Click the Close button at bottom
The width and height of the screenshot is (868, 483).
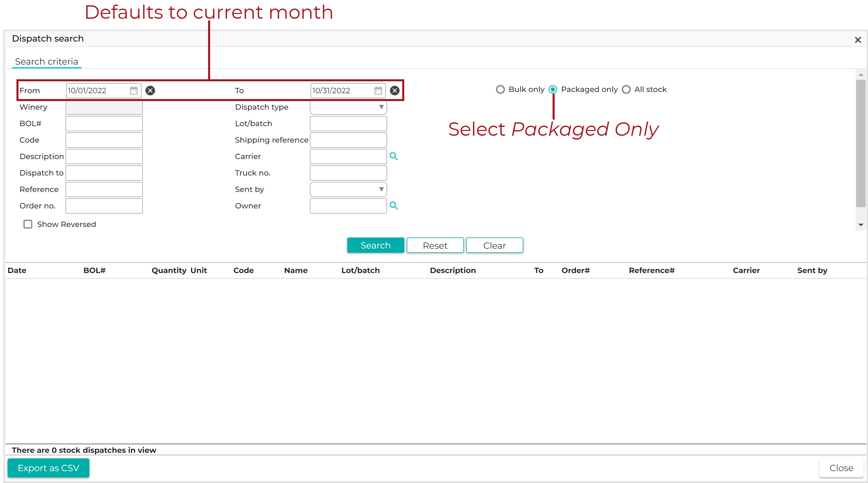[x=841, y=468]
